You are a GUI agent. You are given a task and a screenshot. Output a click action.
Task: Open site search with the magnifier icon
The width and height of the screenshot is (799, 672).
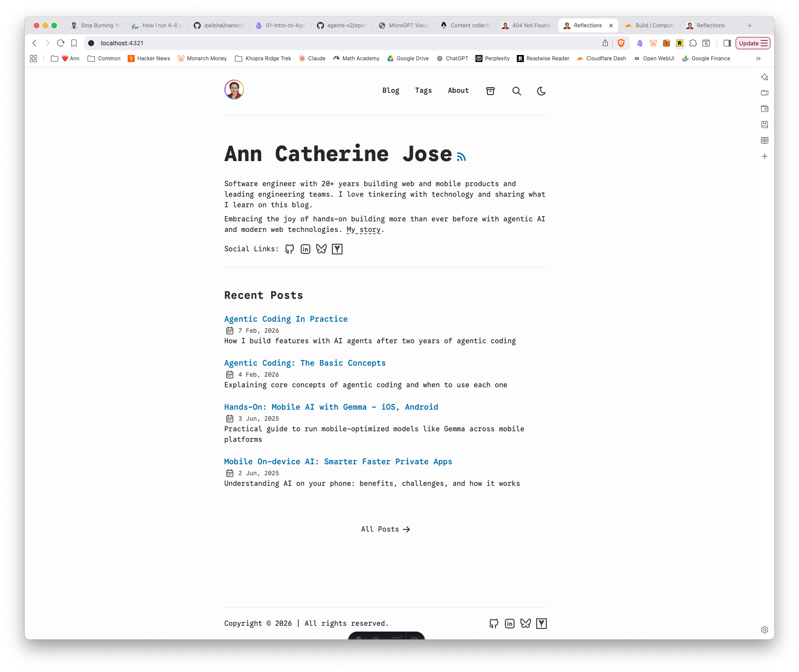click(x=516, y=91)
